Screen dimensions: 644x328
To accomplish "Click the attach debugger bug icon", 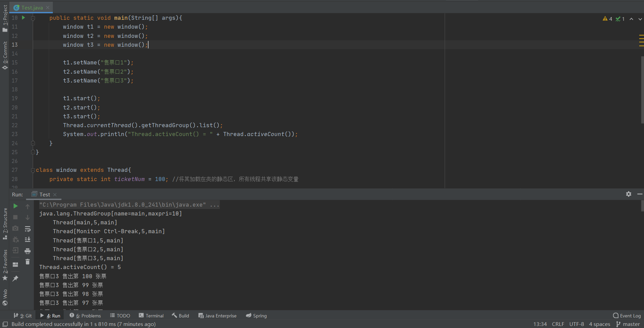I will [x=15, y=240].
